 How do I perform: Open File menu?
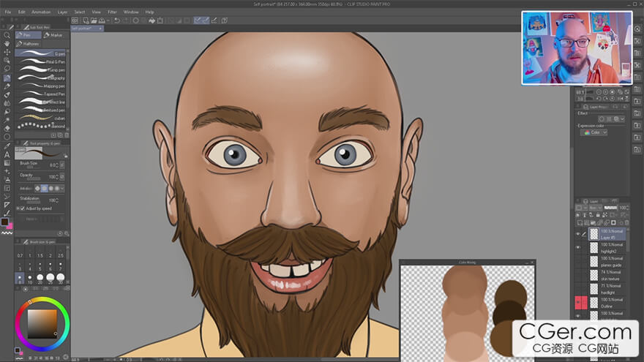click(x=8, y=12)
